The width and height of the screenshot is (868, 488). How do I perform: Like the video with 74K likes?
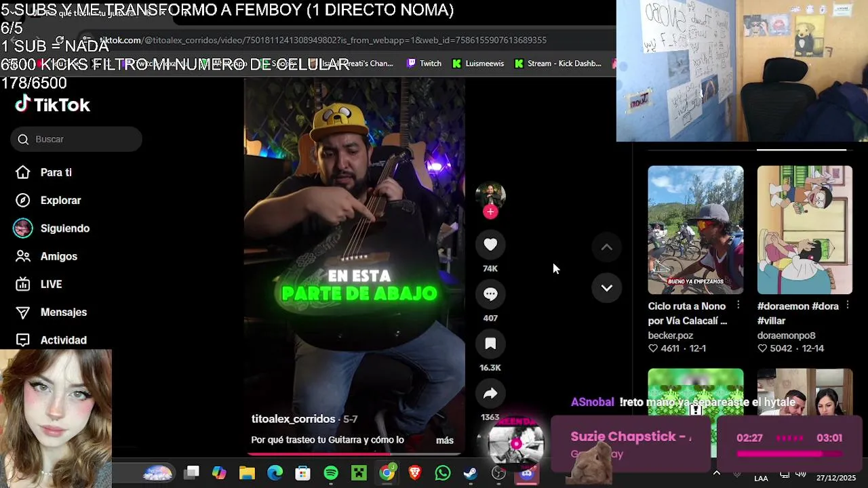point(490,245)
